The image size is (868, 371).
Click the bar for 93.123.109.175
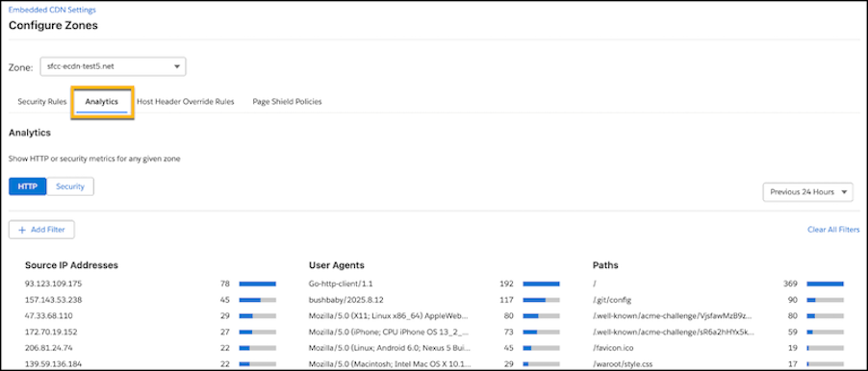[257, 284]
